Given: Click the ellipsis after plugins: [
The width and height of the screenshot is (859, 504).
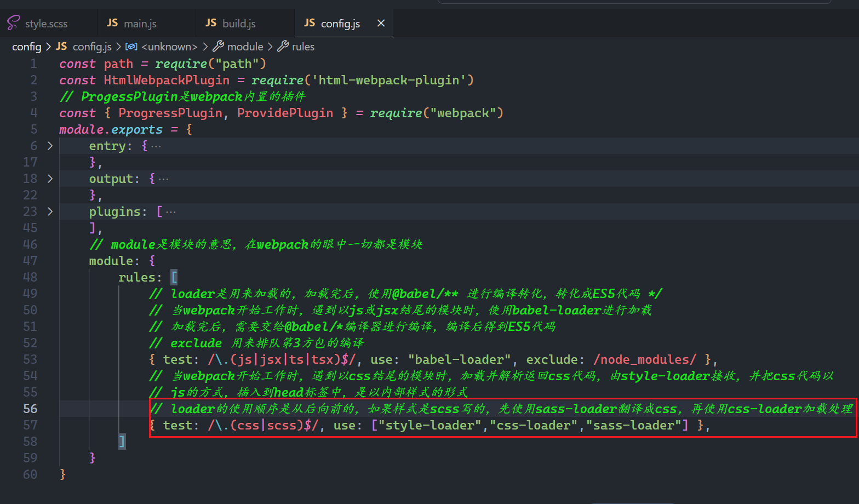Looking at the screenshot, I should tap(171, 212).
